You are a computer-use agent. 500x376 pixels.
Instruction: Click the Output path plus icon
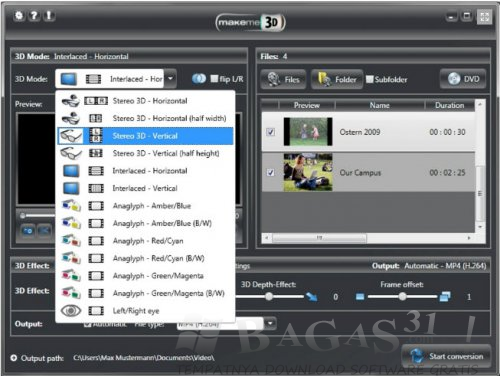coord(14,358)
